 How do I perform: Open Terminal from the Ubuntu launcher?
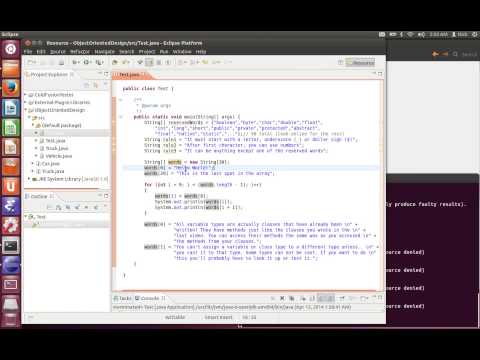coord(10,246)
